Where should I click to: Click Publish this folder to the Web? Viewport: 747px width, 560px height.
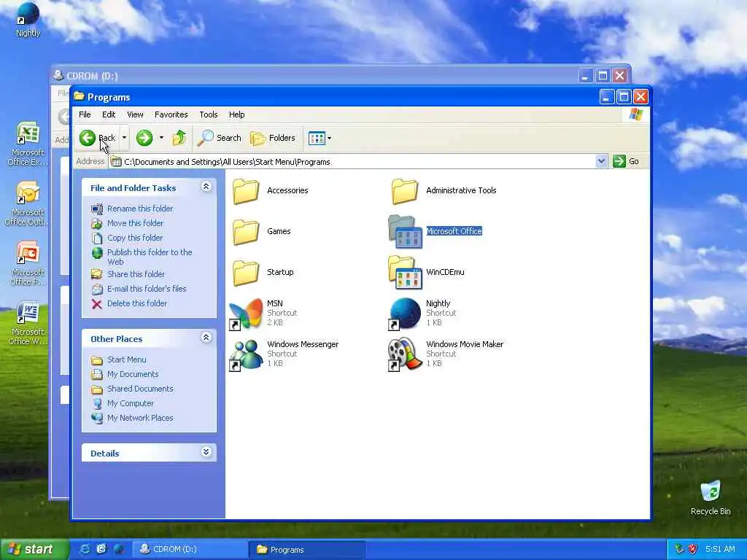(x=150, y=257)
